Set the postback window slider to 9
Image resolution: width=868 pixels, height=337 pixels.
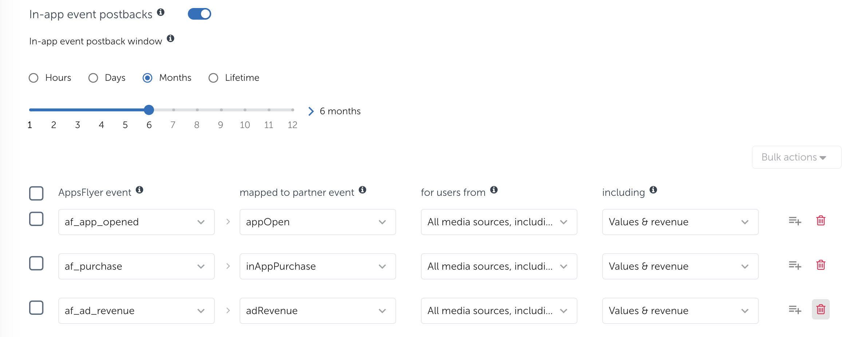pyautogui.click(x=221, y=110)
